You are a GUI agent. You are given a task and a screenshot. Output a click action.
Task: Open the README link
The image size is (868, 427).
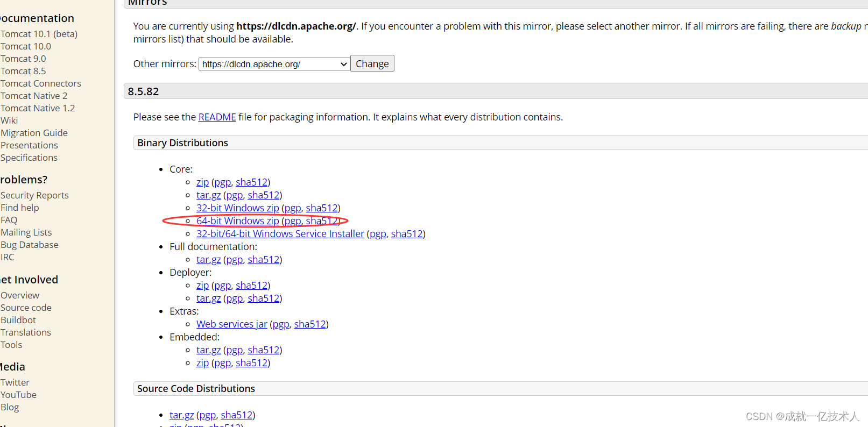[x=217, y=117]
